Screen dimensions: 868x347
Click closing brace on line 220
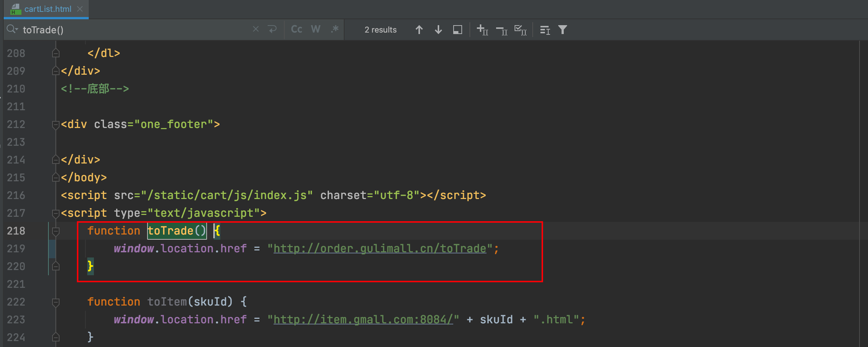pyautogui.click(x=90, y=266)
